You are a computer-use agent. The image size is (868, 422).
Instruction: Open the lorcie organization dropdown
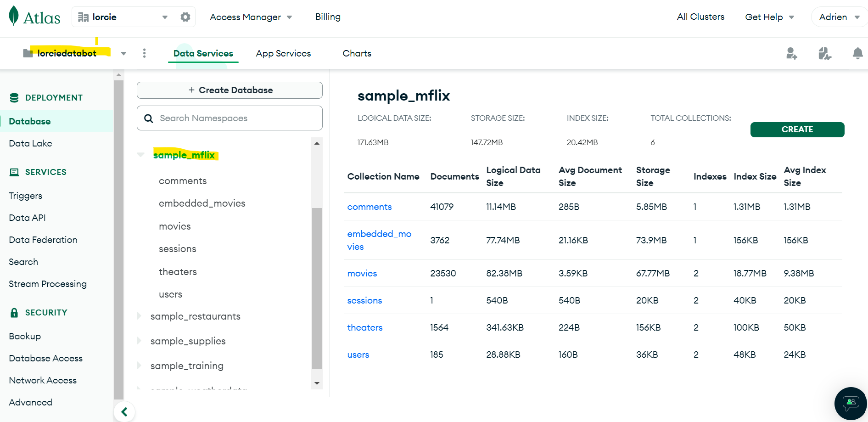[x=124, y=17]
